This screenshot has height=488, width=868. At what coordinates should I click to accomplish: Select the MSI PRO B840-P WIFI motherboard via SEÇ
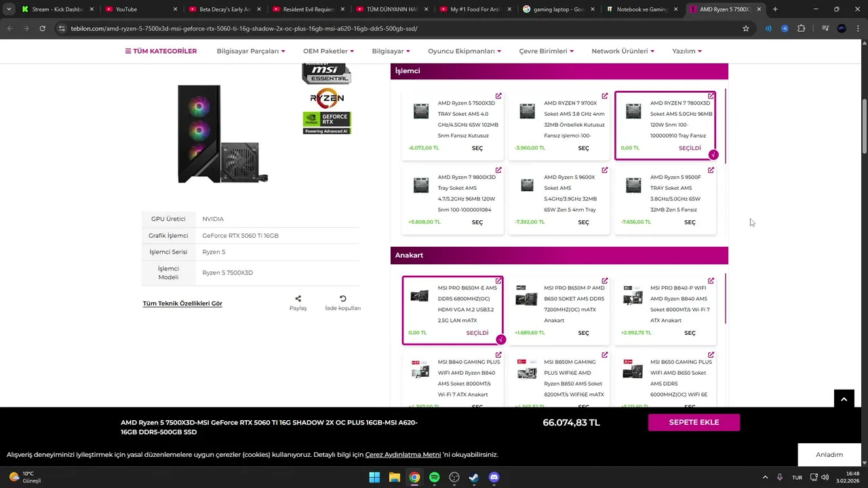coord(690,333)
